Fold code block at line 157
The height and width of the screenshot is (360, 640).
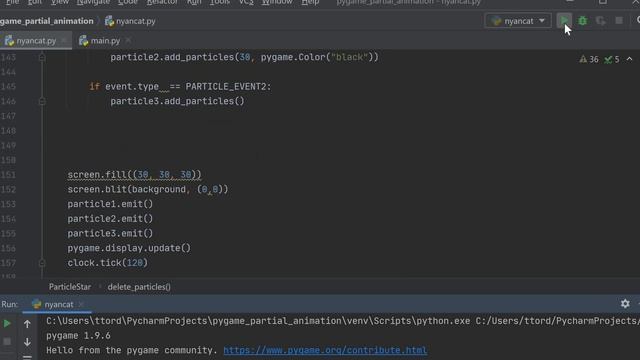point(42,263)
